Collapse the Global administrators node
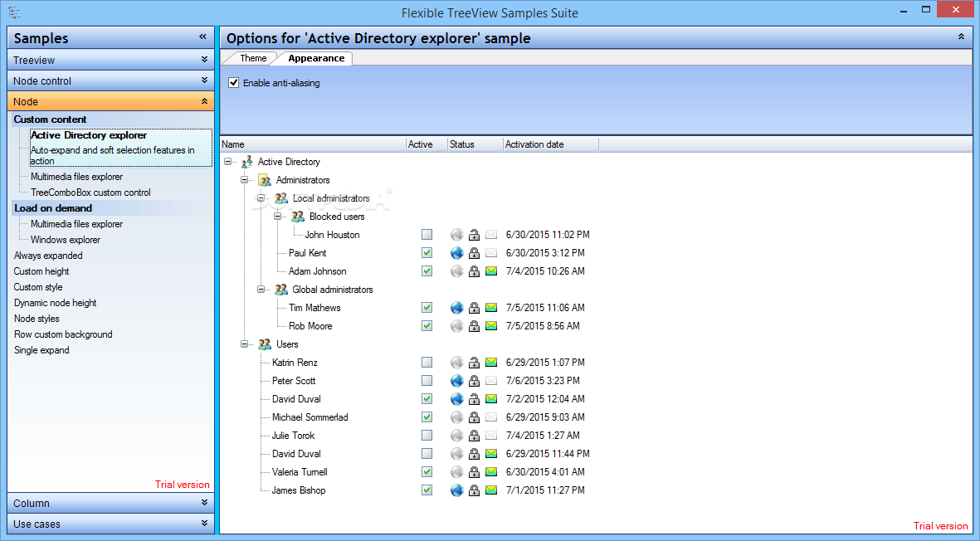Viewport: 980px width, 541px height. click(x=261, y=290)
